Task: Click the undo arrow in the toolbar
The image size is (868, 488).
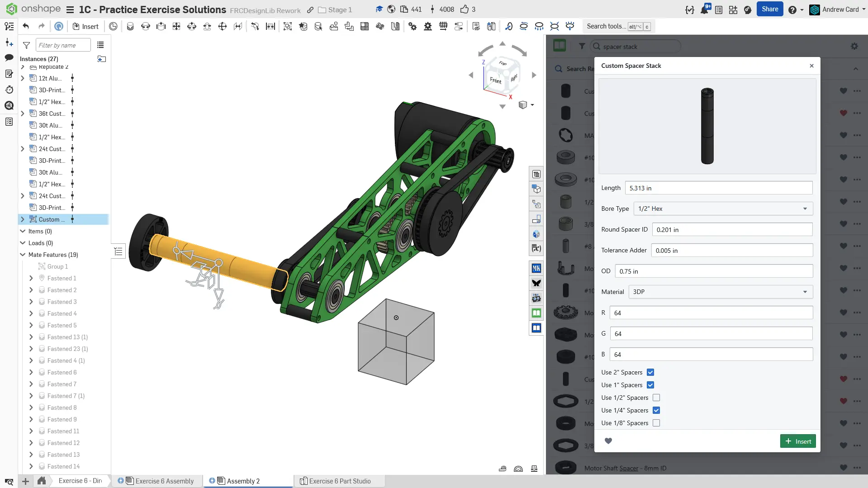Action: click(x=26, y=26)
